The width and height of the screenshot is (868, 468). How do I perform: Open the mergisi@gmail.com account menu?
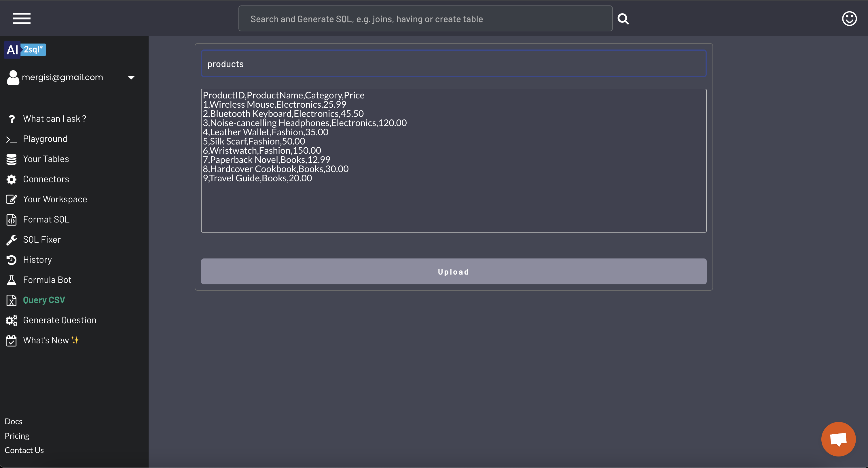click(62, 77)
